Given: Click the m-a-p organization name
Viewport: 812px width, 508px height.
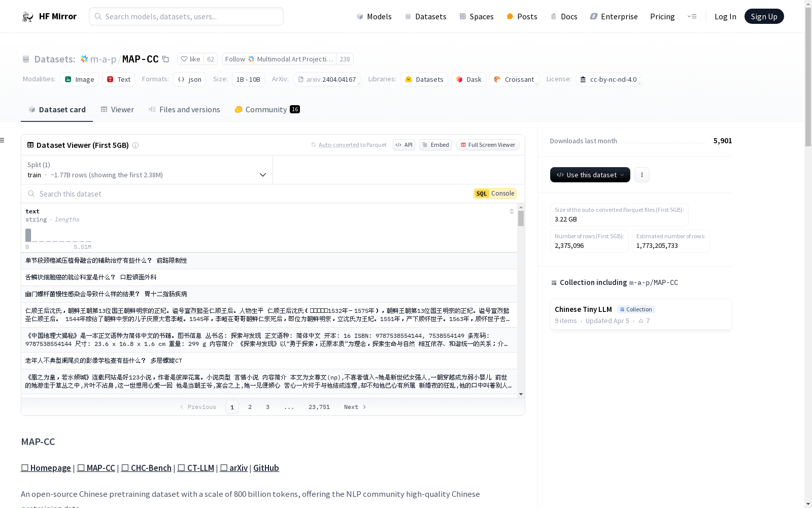Looking at the screenshot, I should pyautogui.click(x=103, y=59).
